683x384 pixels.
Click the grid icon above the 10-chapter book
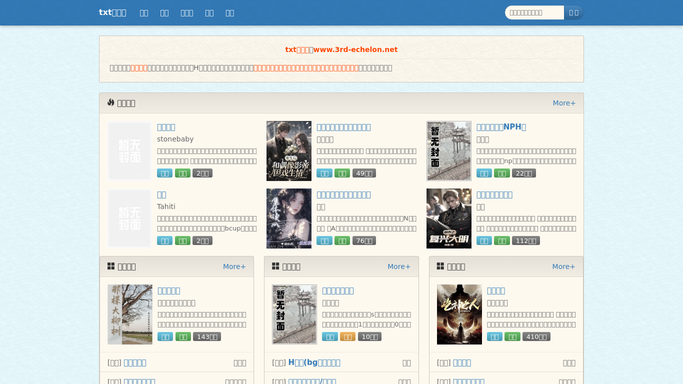[276, 266]
